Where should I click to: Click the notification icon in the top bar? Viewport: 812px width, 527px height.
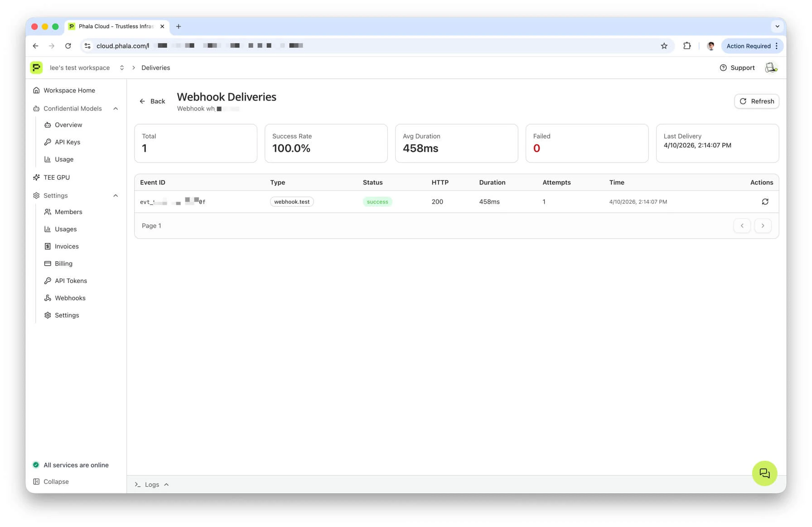pos(771,68)
